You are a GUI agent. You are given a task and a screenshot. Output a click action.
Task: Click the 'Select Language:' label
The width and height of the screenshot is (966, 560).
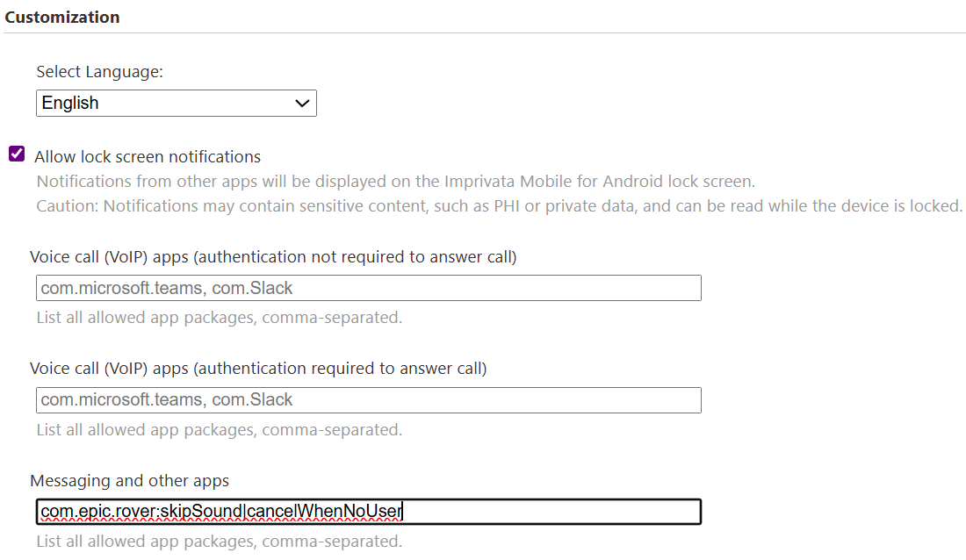100,71
